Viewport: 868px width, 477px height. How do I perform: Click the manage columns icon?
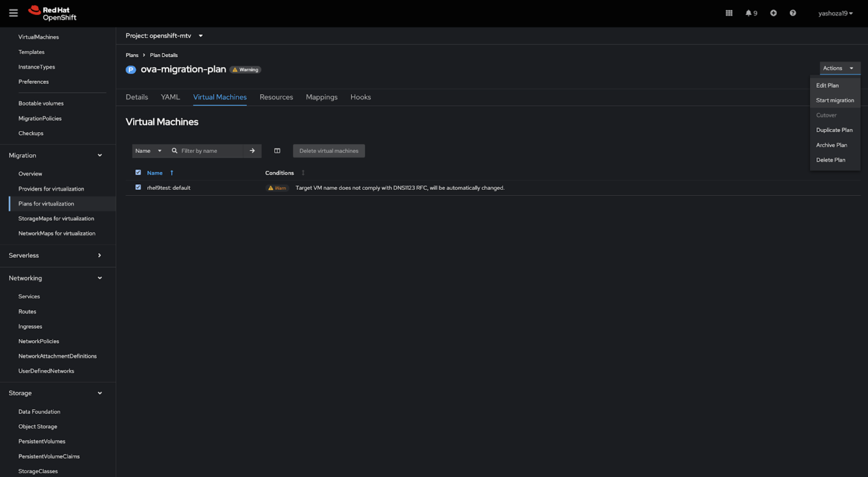tap(277, 151)
